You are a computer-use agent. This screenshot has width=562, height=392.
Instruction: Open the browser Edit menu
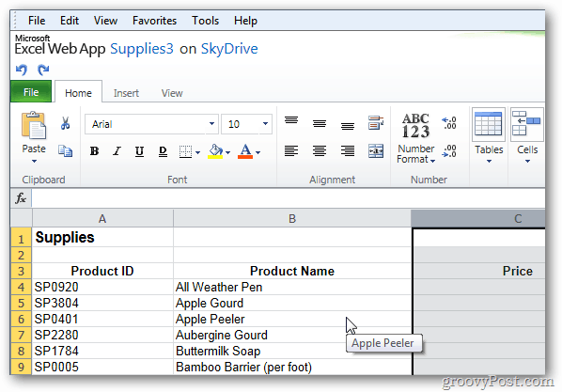(70, 21)
